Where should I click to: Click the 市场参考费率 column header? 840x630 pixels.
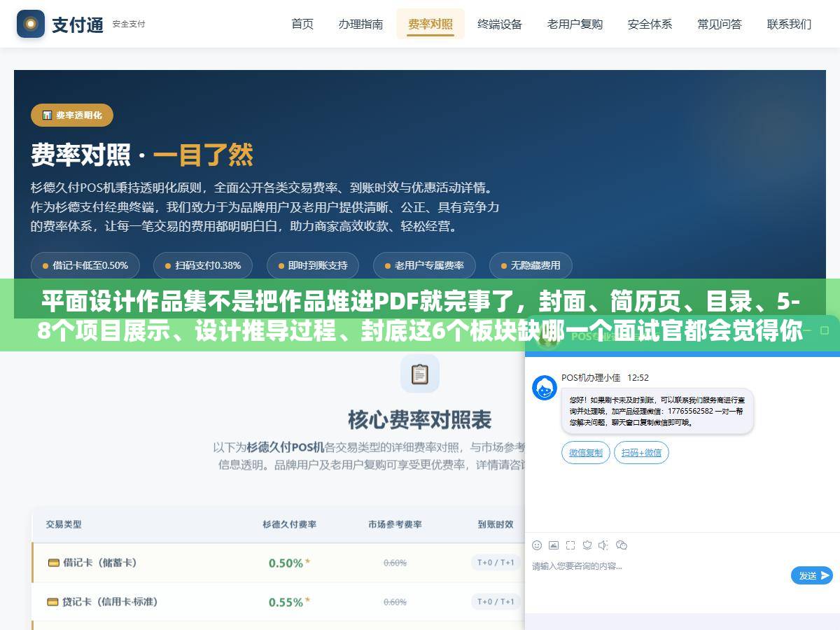tap(395, 524)
